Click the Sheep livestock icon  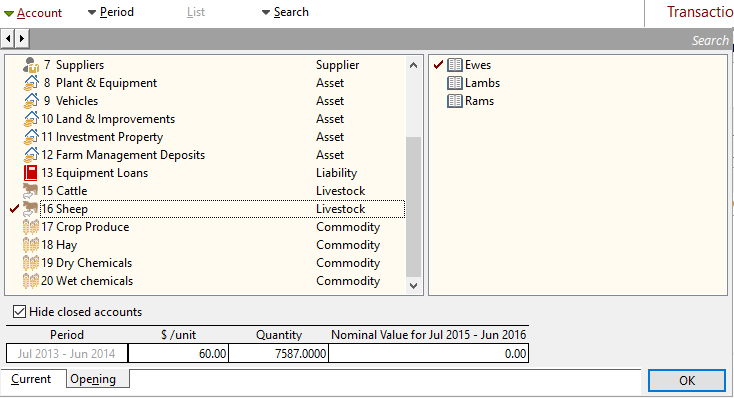tap(30, 209)
